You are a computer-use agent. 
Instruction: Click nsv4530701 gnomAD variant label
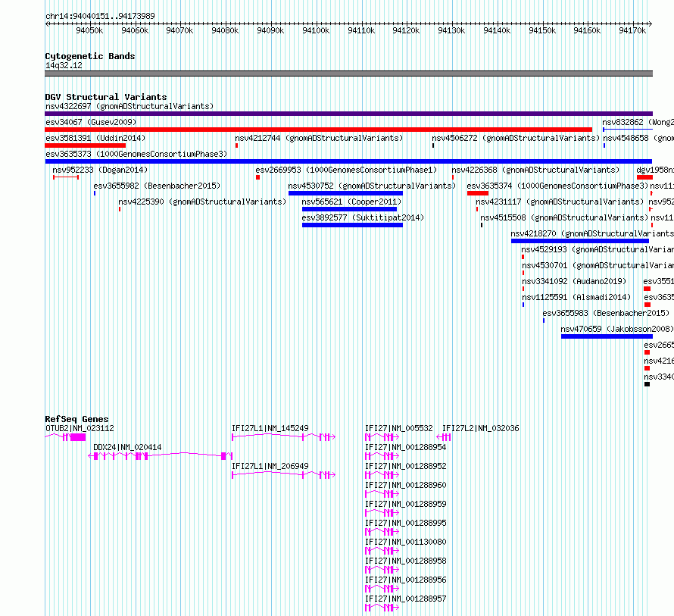point(598,265)
